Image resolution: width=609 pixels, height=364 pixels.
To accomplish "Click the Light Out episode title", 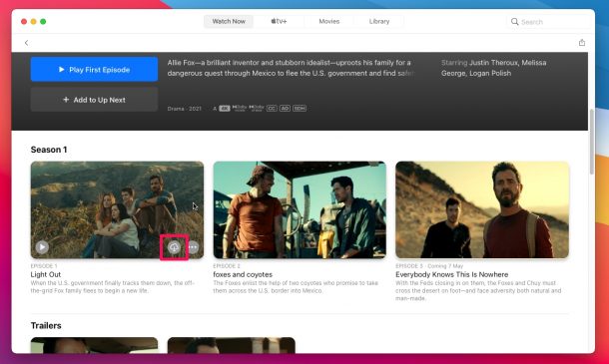I will (46, 274).
